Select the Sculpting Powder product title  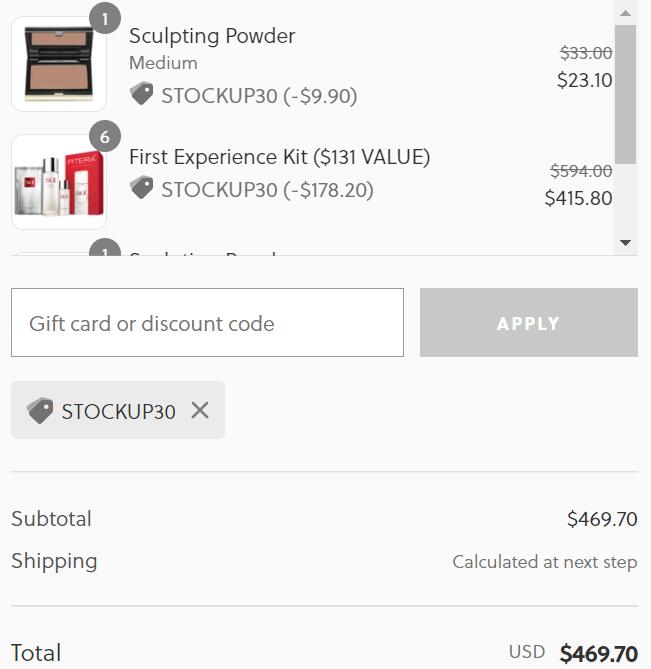tap(212, 36)
